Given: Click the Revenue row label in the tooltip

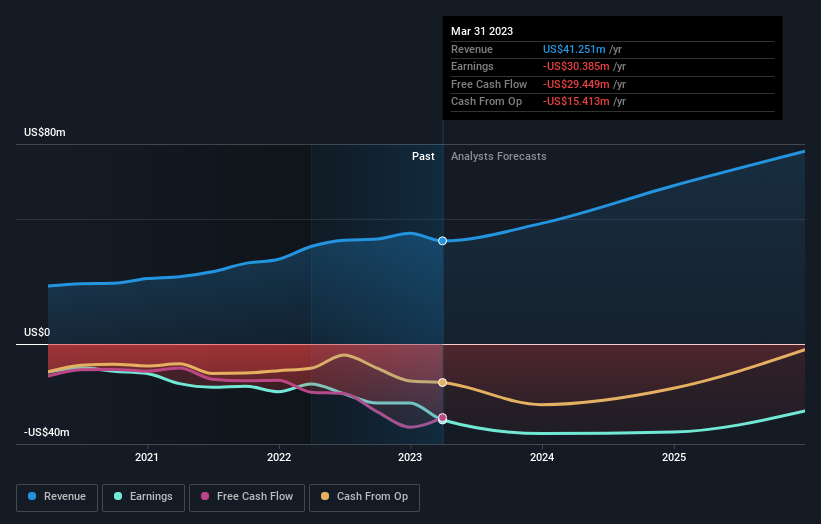Looking at the screenshot, I should [472, 49].
